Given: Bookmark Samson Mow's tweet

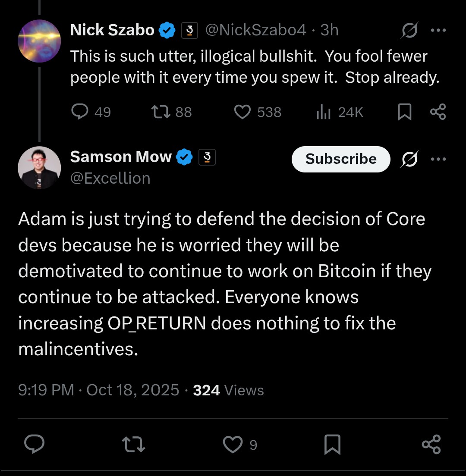Looking at the screenshot, I should (332, 445).
